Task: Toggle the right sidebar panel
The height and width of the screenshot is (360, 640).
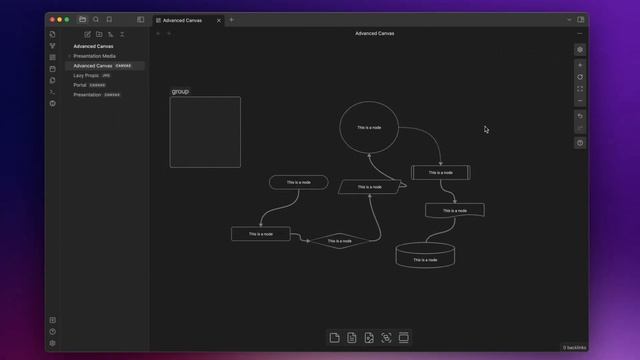Action: click(x=580, y=20)
